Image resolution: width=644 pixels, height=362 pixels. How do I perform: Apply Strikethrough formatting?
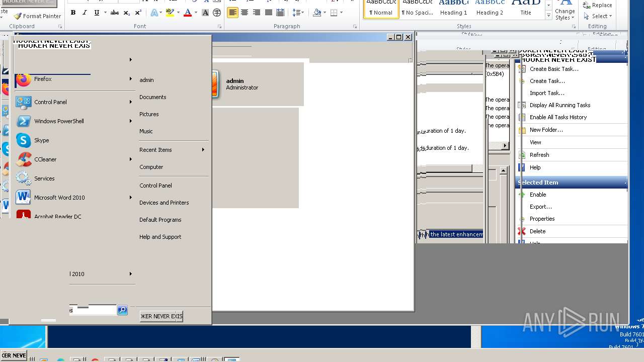point(115,13)
